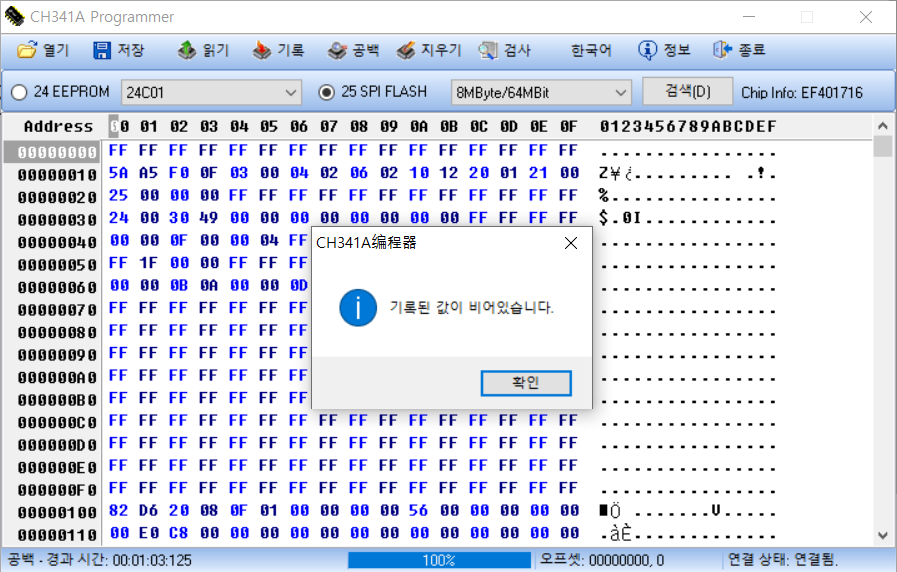Open the 8MByte/64MBit size dropdown
897x572 pixels.
(541, 92)
